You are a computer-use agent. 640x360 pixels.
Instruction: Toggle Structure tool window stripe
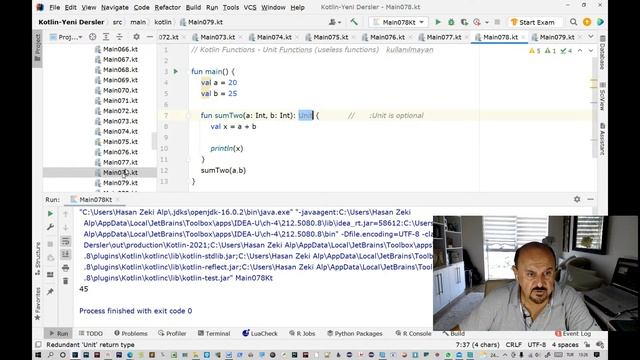coord(38,259)
